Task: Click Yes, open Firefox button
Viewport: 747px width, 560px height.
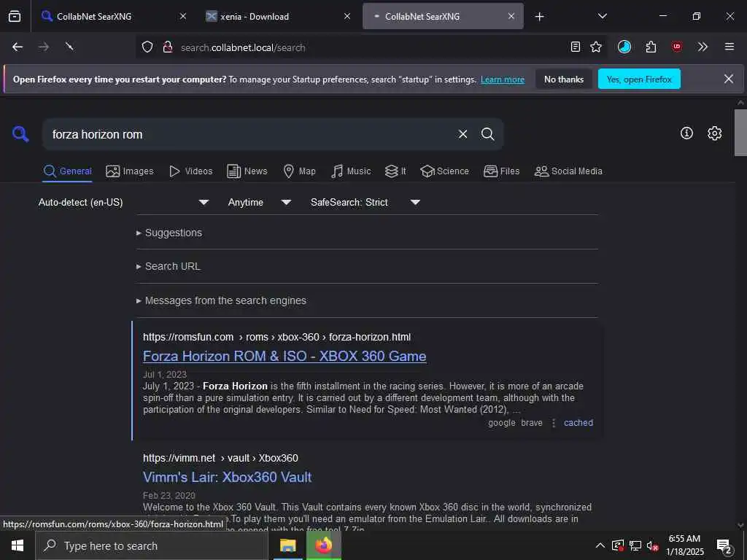Action: pos(639,79)
